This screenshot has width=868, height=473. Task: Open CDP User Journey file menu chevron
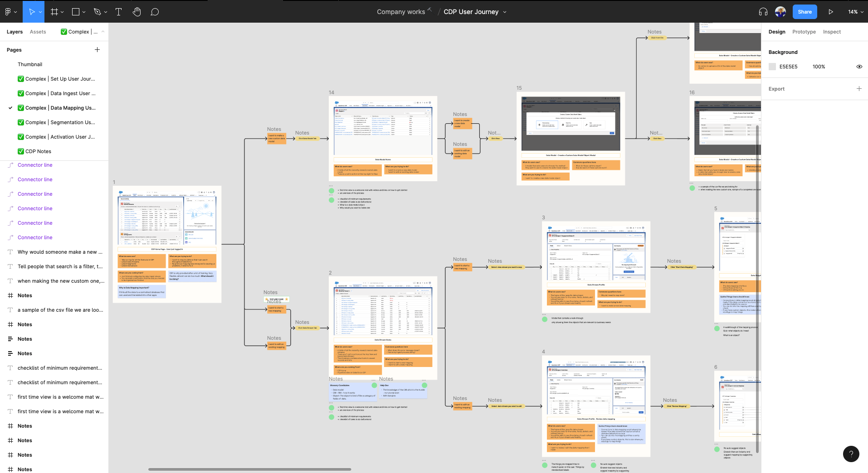coord(505,12)
